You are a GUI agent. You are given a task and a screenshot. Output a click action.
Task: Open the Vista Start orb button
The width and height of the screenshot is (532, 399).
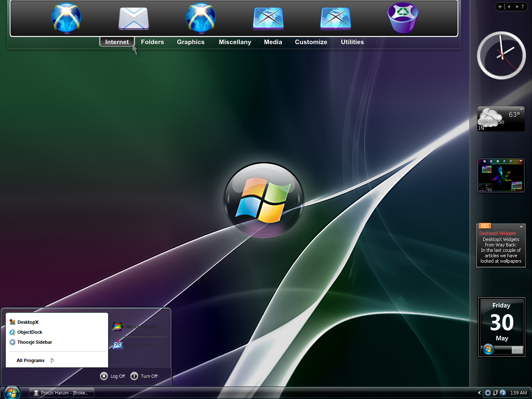click(x=11, y=393)
